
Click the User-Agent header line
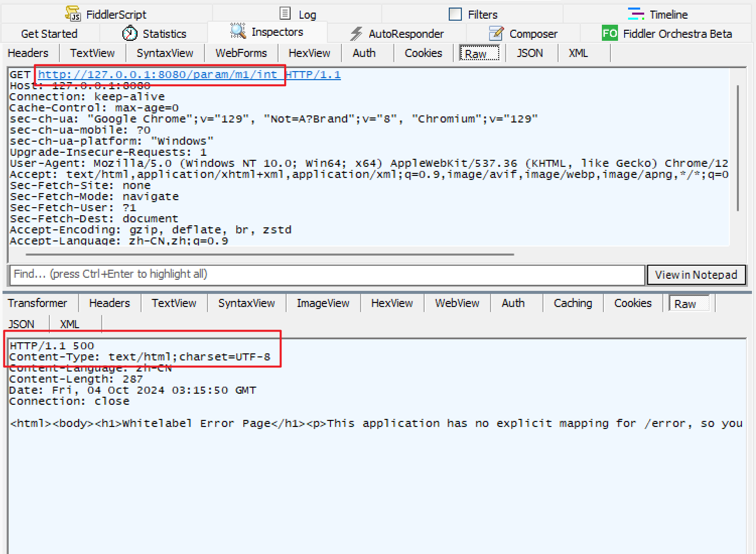(369, 163)
